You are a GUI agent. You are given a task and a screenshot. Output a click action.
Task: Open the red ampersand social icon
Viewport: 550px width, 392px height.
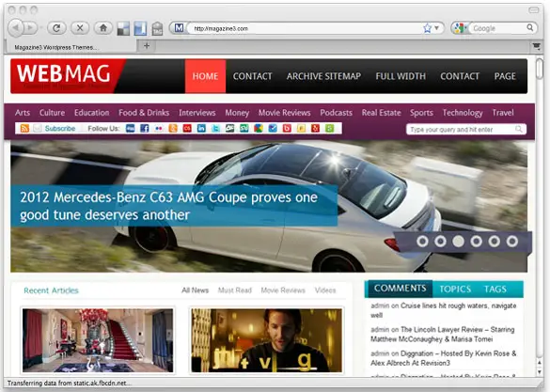pos(315,129)
